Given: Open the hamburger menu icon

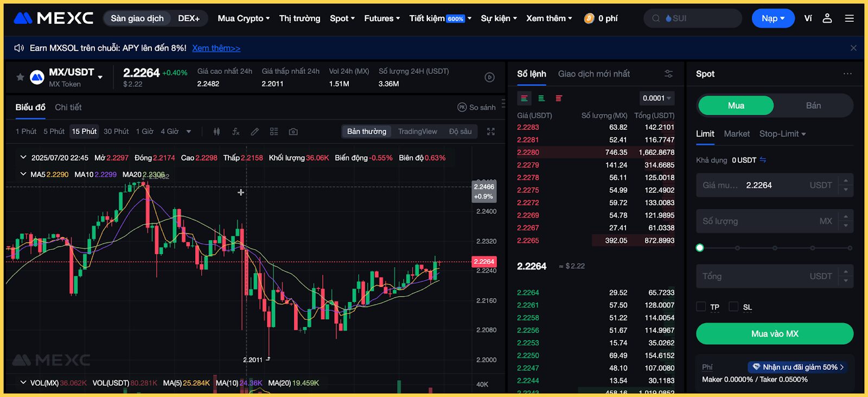Looking at the screenshot, I should (850, 18).
